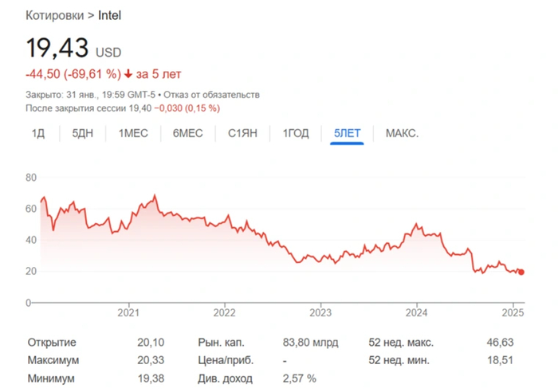This screenshot has width=558, height=392.
Task: Click the red end-point dot on chart
Action: [x=521, y=272]
